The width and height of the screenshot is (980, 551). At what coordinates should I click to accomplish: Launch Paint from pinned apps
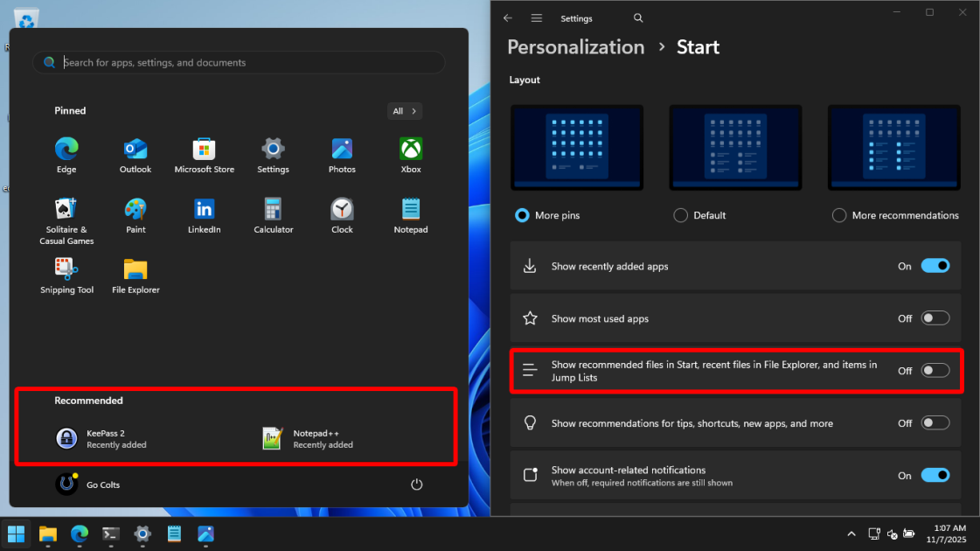click(x=135, y=216)
